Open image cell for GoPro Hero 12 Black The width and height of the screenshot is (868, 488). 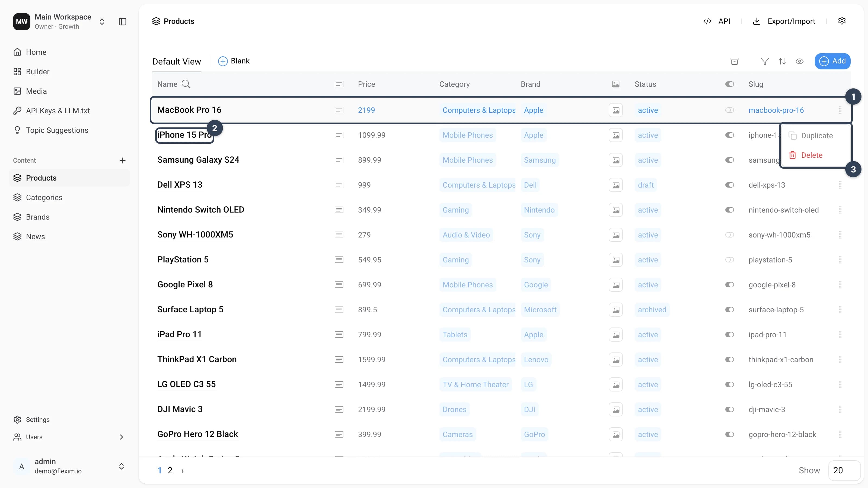click(616, 434)
